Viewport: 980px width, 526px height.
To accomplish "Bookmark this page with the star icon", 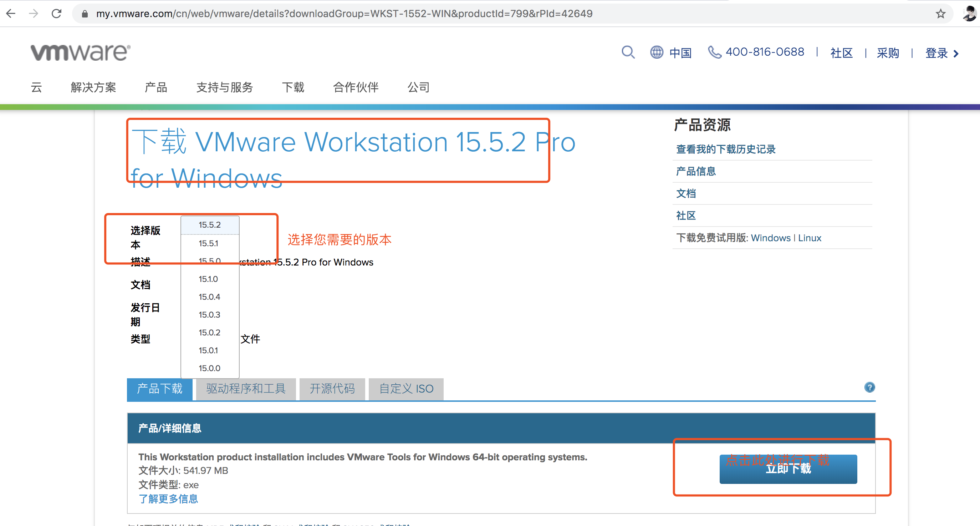I will tap(940, 14).
